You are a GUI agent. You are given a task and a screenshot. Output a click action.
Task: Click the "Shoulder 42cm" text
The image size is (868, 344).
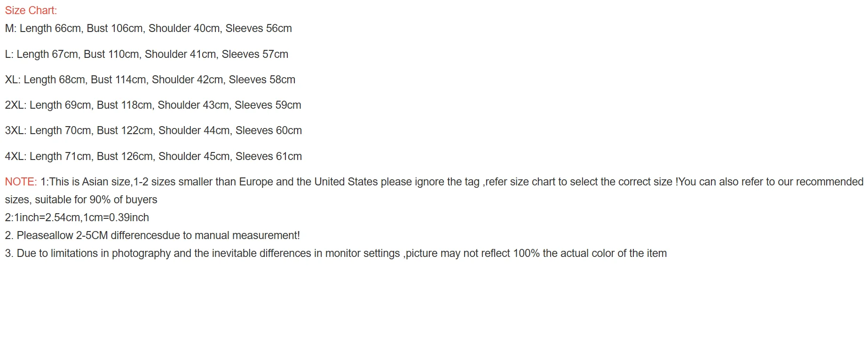coord(187,80)
